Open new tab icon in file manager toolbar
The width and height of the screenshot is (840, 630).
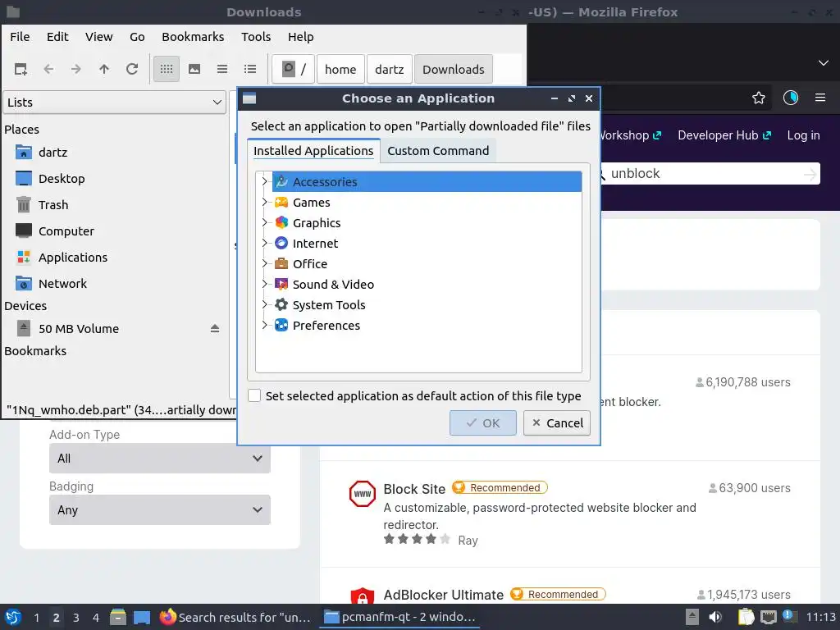tap(21, 69)
